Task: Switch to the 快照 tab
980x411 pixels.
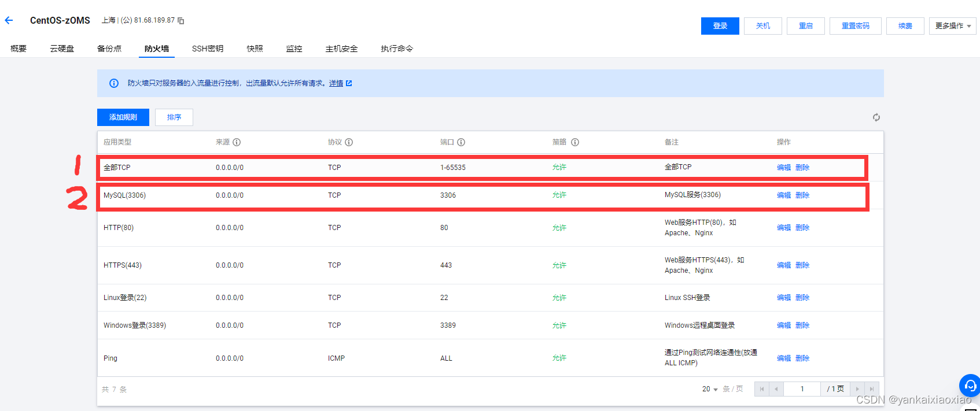Action: pos(255,49)
